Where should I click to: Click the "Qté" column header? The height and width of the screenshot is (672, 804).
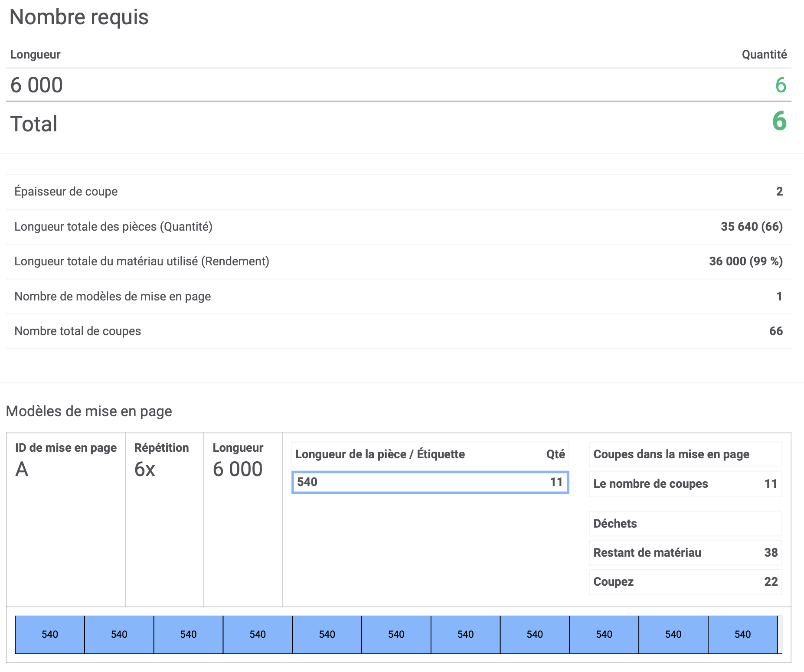pos(556,454)
